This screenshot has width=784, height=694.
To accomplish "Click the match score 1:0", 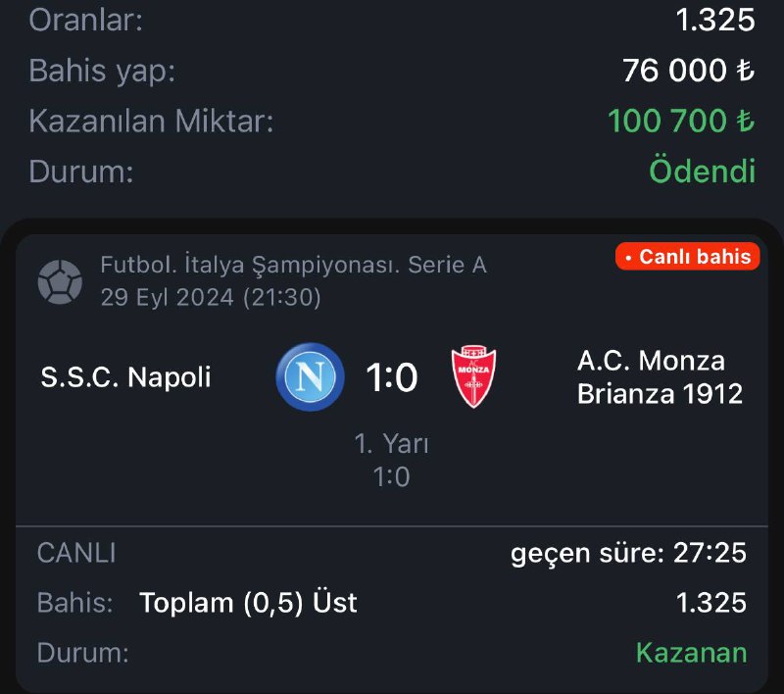I will 393,376.
